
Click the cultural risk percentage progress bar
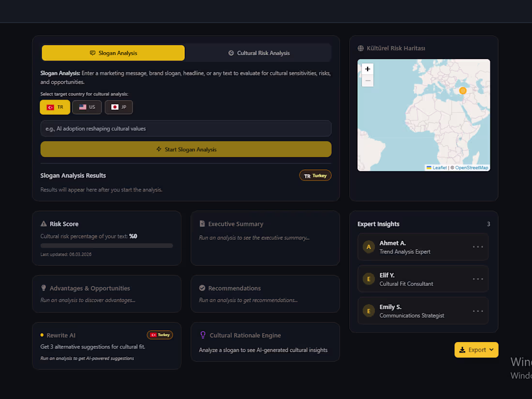[106, 246]
